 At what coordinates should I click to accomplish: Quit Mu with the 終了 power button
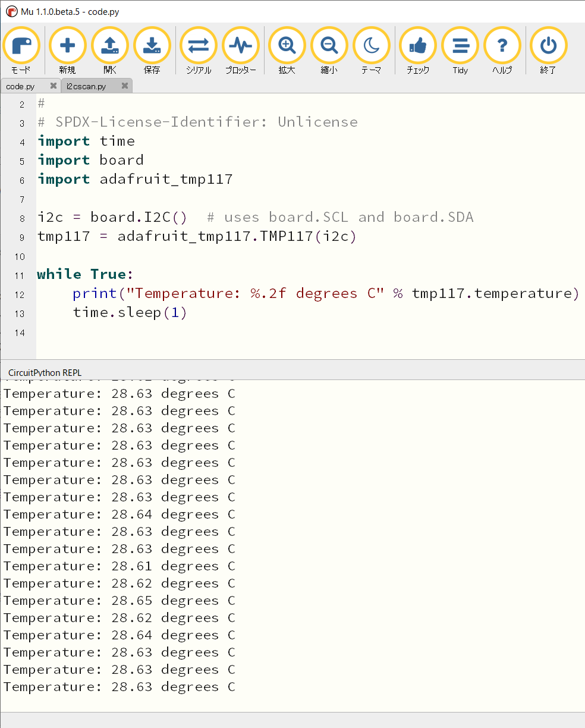tap(548, 46)
